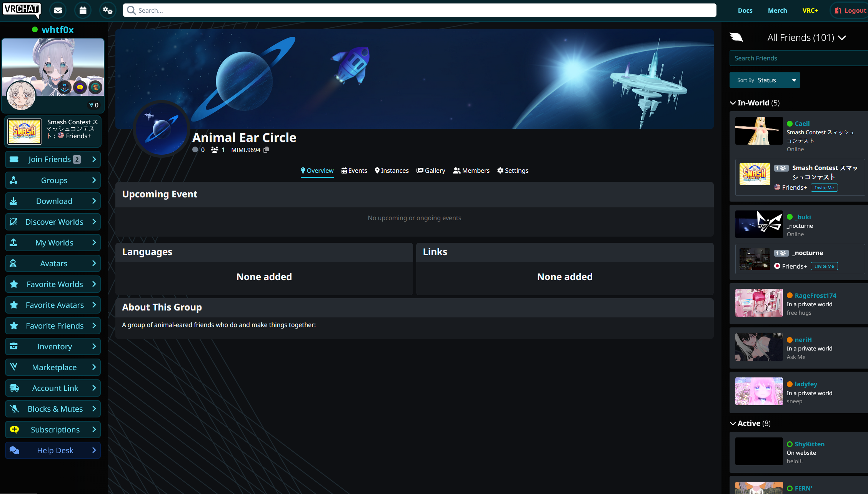Open the messages envelope icon
Image resolution: width=868 pixels, height=494 pixels.
(x=58, y=10)
